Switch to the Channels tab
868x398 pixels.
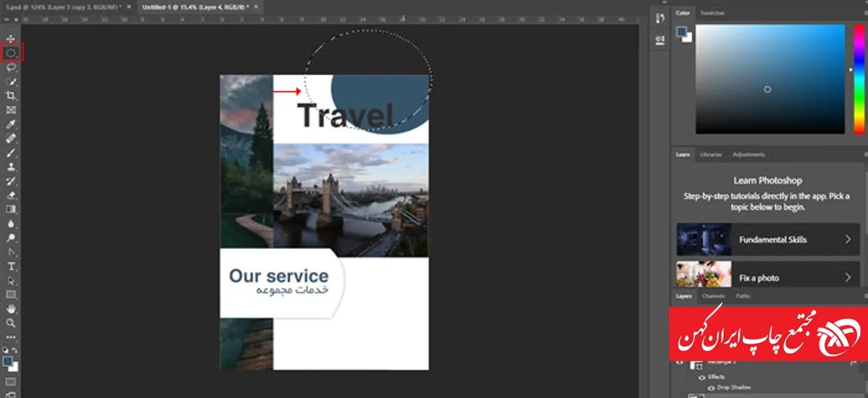(712, 296)
